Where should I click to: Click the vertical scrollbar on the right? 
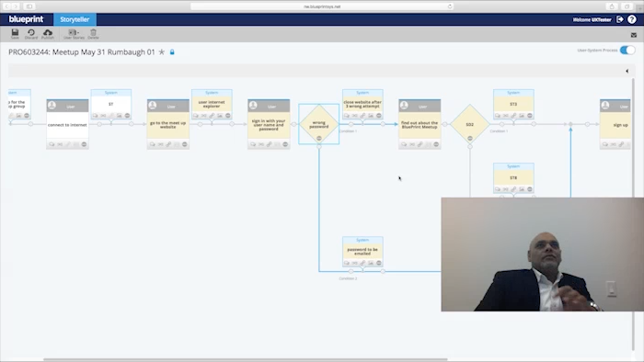pyautogui.click(x=633, y=213)
